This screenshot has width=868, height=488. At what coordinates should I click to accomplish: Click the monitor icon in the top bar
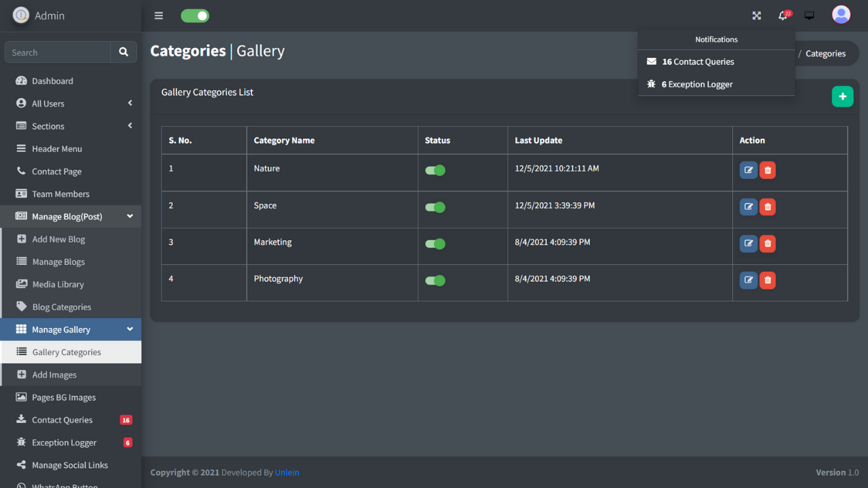(x=808, y=15)
